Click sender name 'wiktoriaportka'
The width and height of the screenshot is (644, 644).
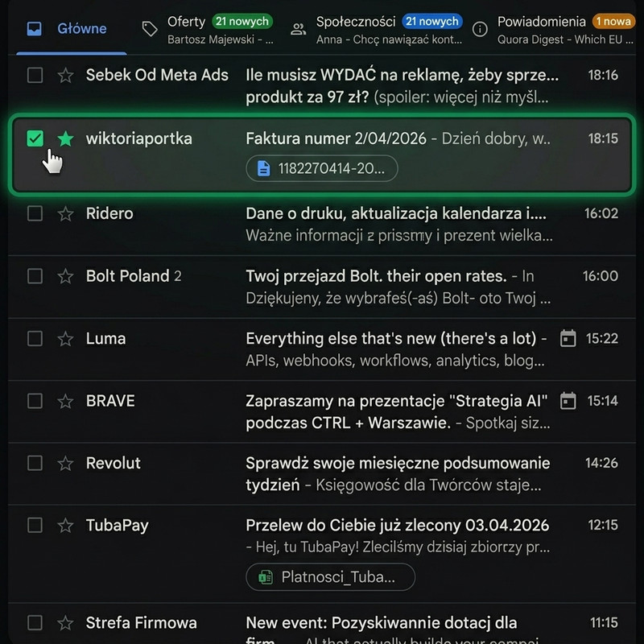click(x=138, y=138)
